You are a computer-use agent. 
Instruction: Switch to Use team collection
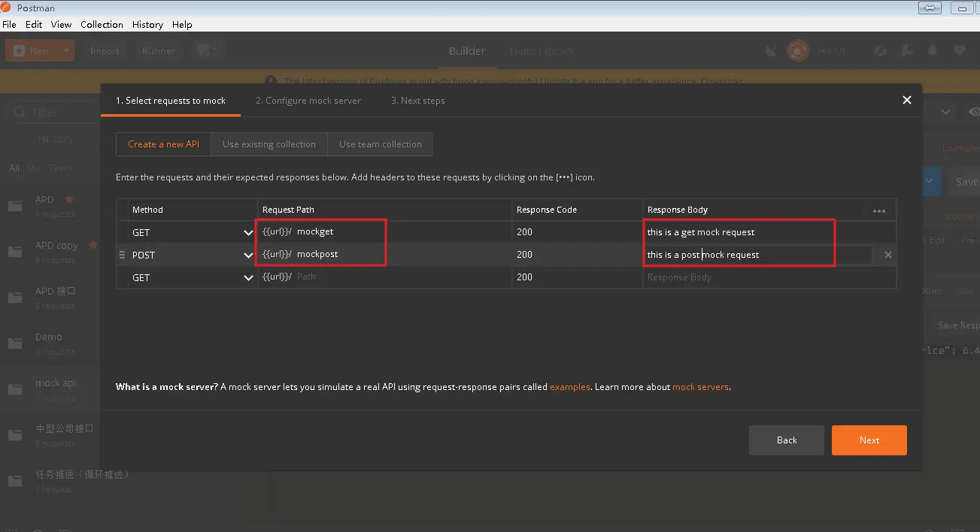(x=381, y=144)
